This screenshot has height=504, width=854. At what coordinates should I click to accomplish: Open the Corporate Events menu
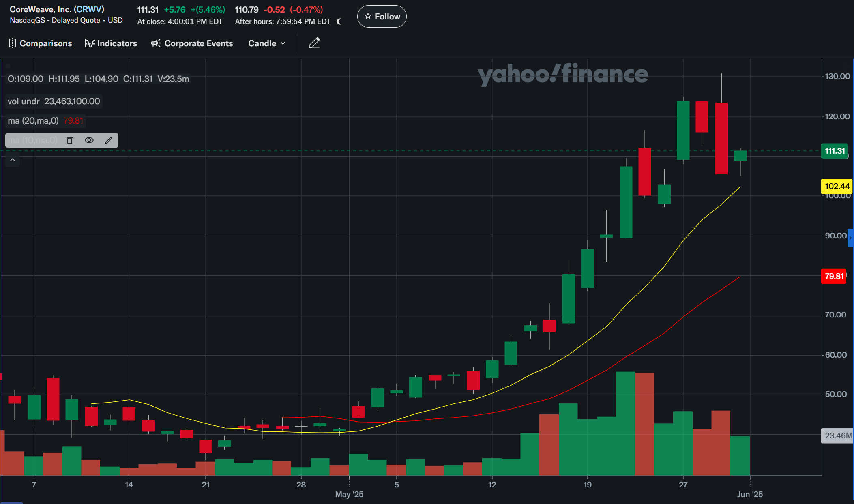(192, 43)
